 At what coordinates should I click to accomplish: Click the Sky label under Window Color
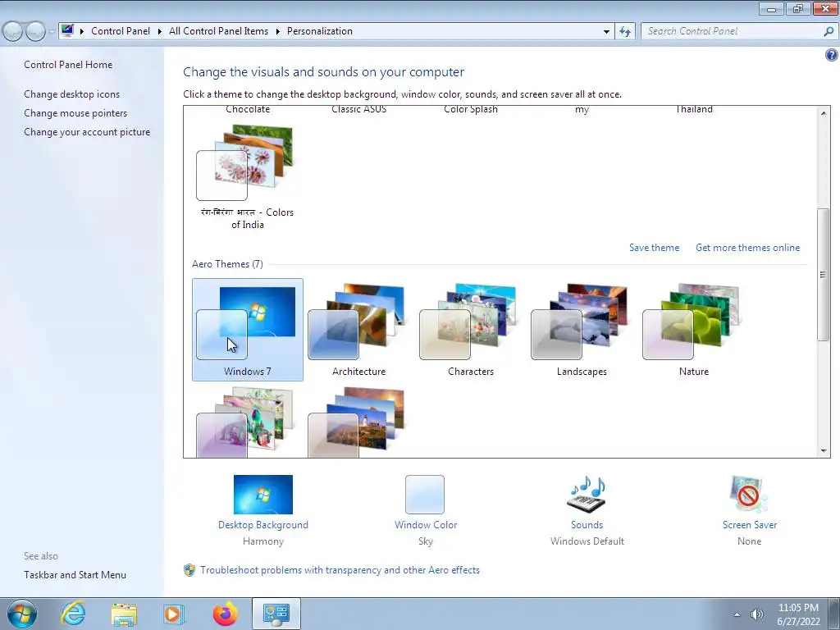click(426, 541)
